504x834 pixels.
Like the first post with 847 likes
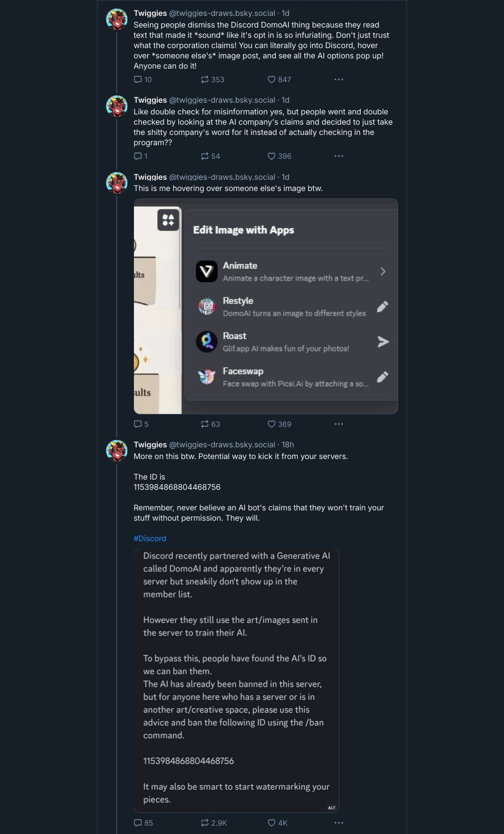point(279,79)
